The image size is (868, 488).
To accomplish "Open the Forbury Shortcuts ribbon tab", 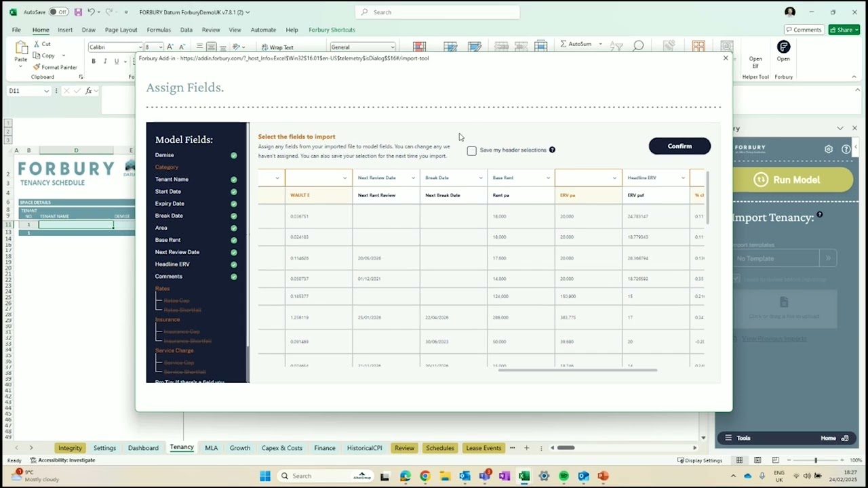I will coord(332,30).
